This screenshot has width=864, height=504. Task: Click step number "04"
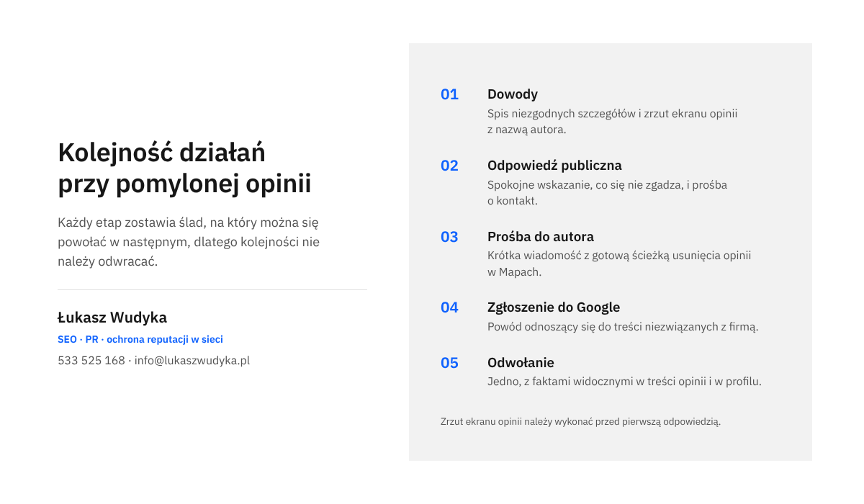449,307
